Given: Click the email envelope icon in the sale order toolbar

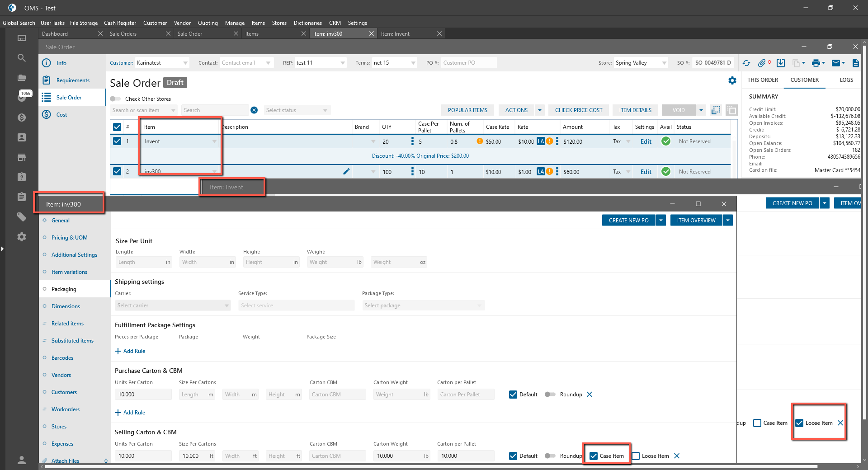Looking at the screenshot, I should (x=836, y=63).
